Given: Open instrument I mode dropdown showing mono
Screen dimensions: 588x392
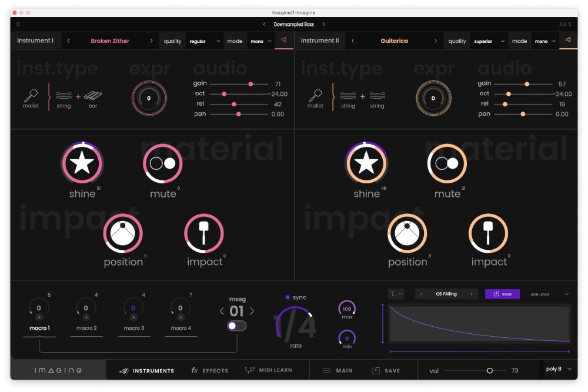Looking at the screenshot, I should point(261,41).
